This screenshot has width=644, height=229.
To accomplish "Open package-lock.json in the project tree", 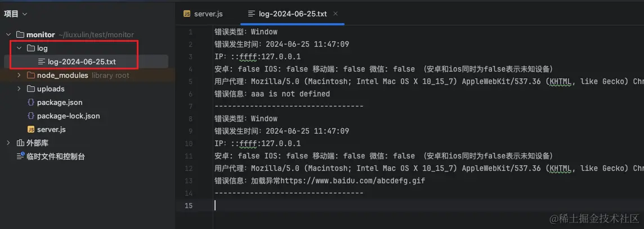I will [x=68, y=116].
